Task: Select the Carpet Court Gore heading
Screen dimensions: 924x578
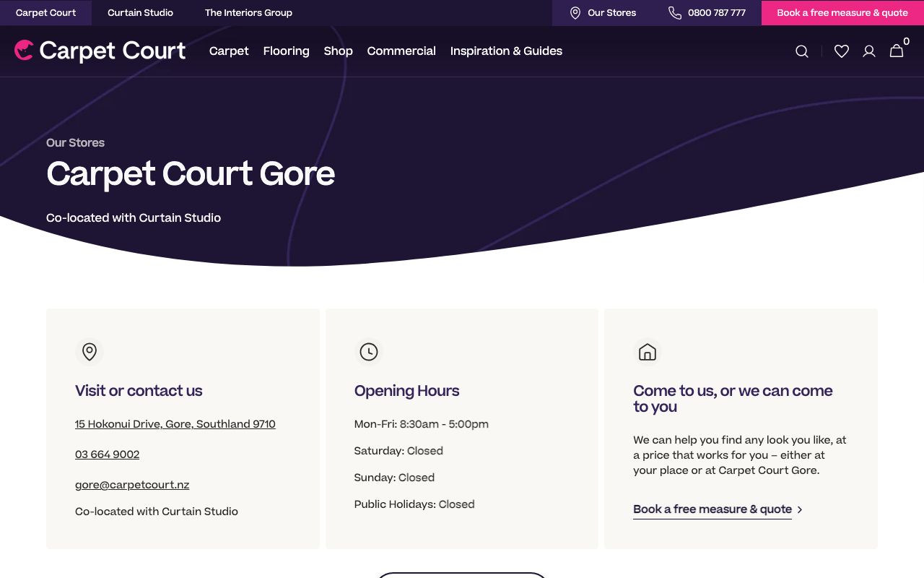Action: click(x=191, y=174)
